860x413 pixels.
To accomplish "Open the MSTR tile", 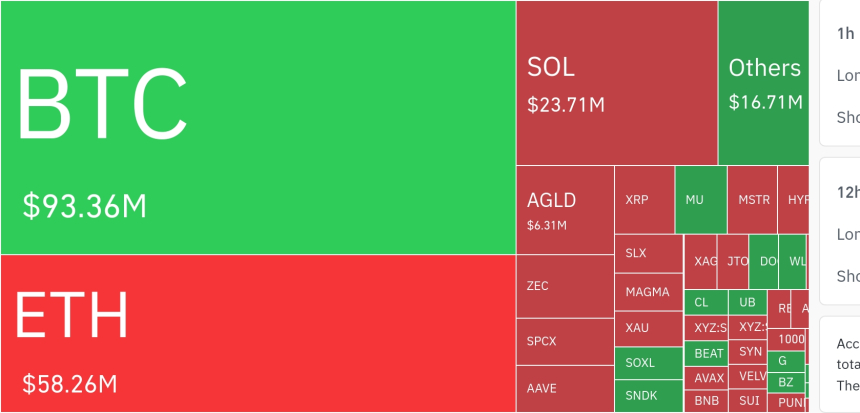I will (752, 200).
